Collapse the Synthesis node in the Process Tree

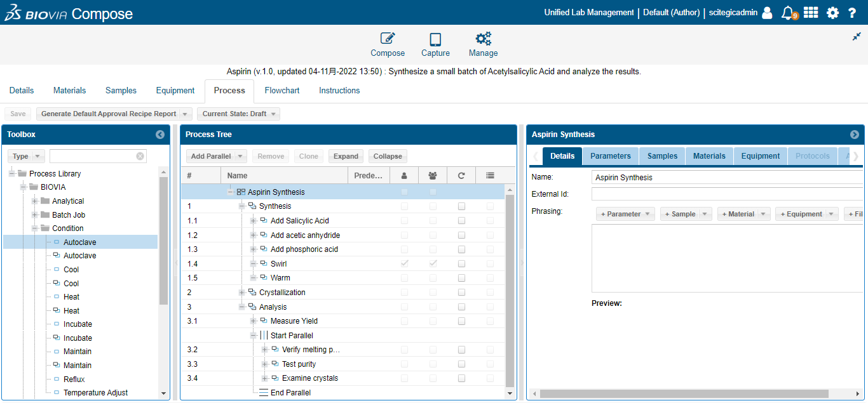click(241, 206)
